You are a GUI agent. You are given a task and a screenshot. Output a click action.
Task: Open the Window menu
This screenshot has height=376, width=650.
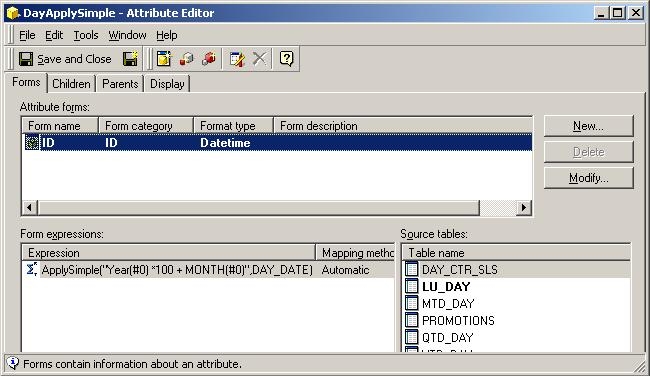click(x=127, y=35)
